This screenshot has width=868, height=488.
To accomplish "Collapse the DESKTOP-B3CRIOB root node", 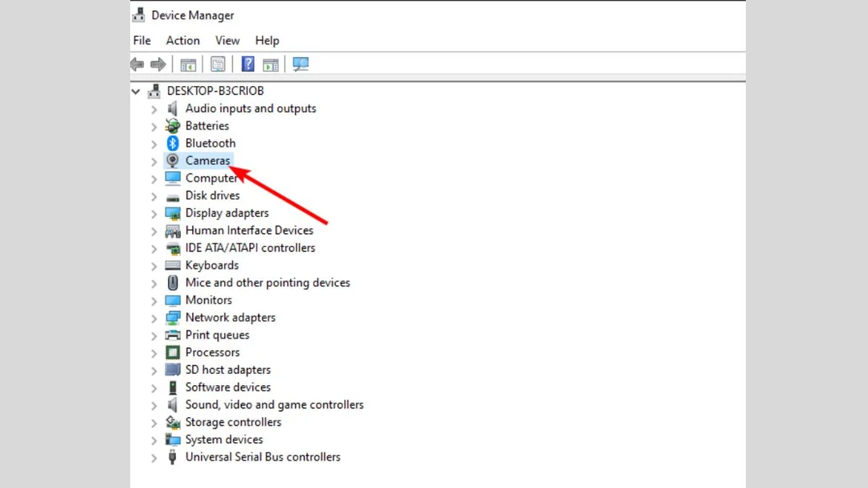I will pyautogui.click(x=136, y=92).
